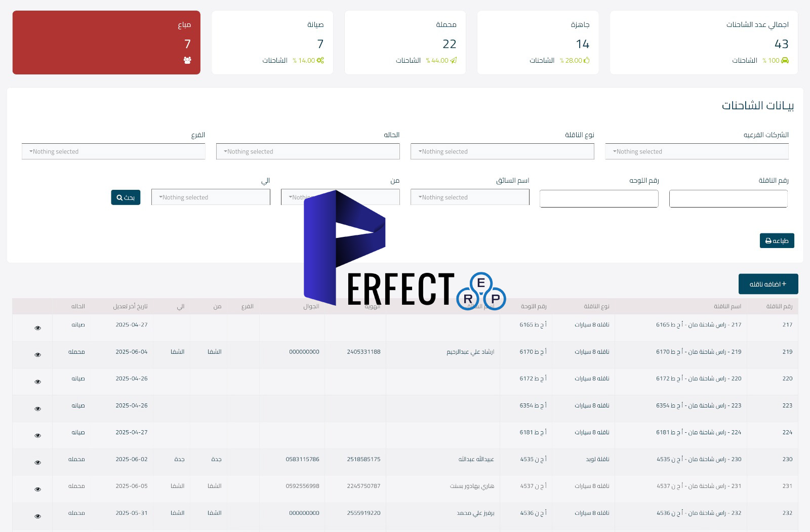This screenshot has width=810, height=532.
Task: Click الحاله table column header
Action: (78, 306)
